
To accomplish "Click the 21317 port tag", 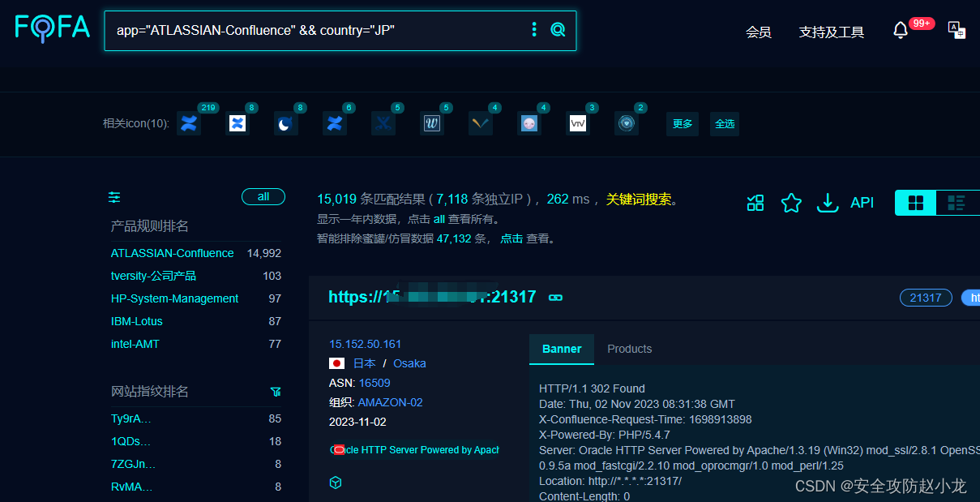I will click(926, 298).
